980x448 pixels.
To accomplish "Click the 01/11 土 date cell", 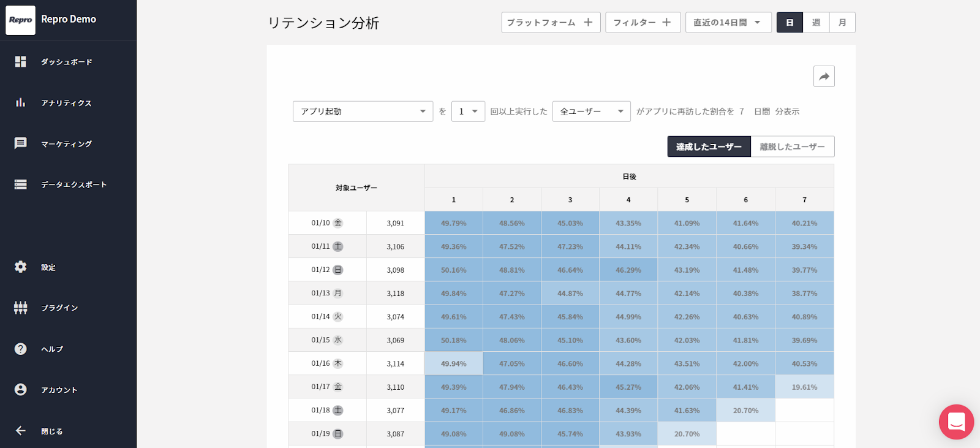I will 327,246.
